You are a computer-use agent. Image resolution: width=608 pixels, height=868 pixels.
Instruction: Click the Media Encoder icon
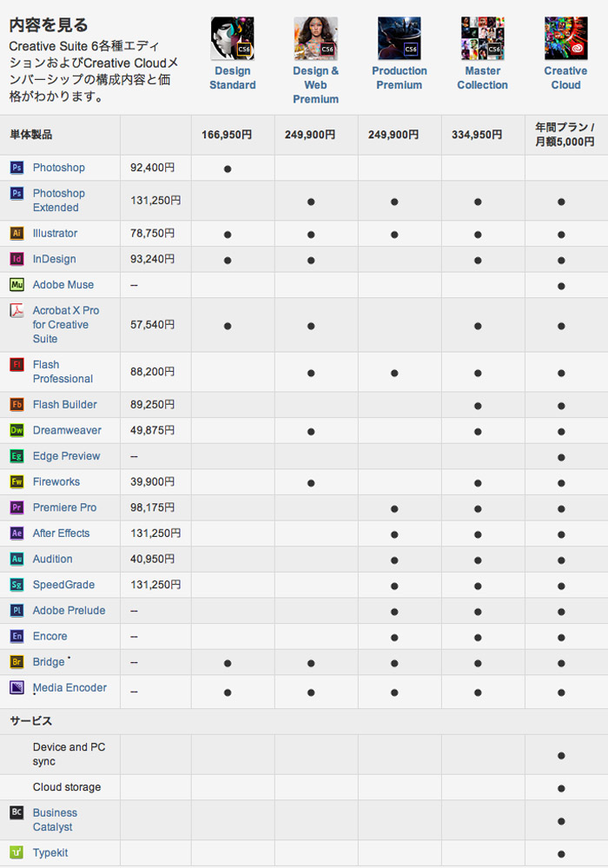pos(17,687)
